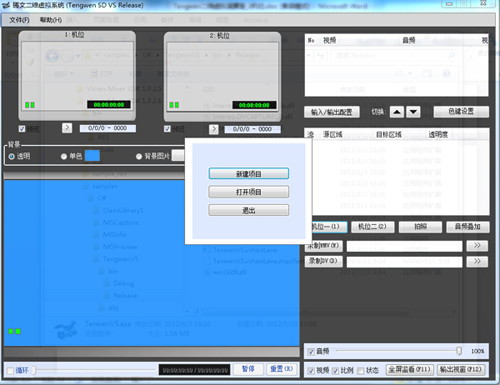Click the switch down arrow button
Image resolution: width=500 pixels, height=385 pixels.
click(413, 112)
